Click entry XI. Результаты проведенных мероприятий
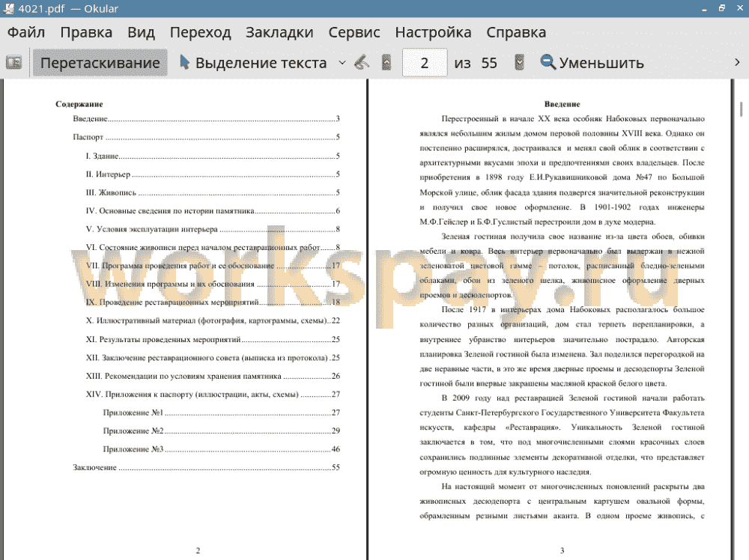This screenshot has width=749, height=560. 213,339
